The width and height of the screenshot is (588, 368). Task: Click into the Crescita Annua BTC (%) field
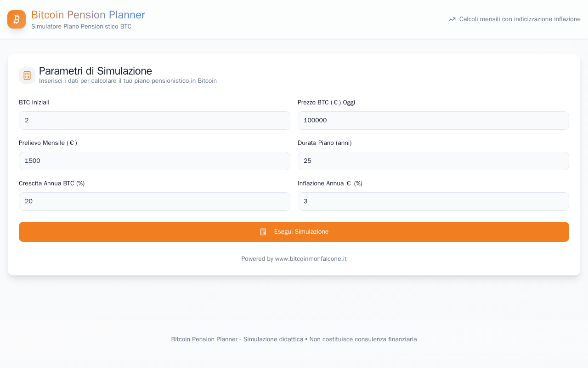pyautogui.click(x=154, y=201)
